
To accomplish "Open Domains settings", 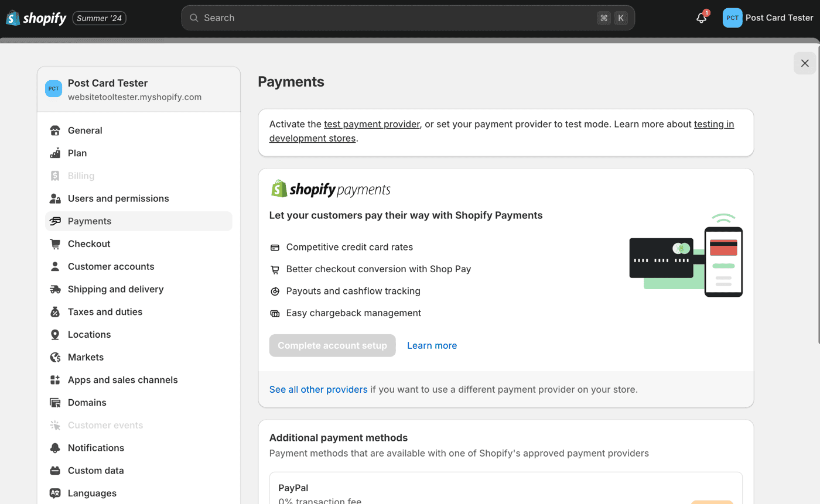I will click(x=139, y=403).
